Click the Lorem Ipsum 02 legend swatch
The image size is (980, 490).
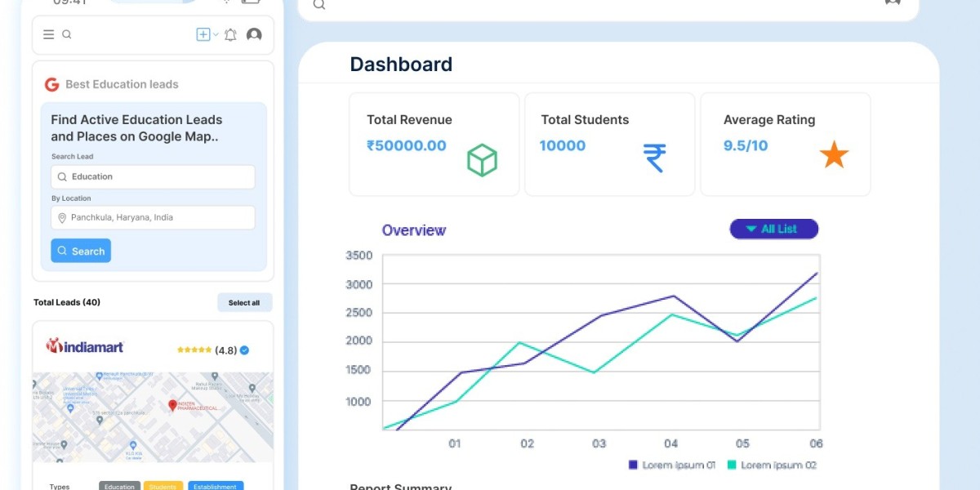[x=732, y=465]
